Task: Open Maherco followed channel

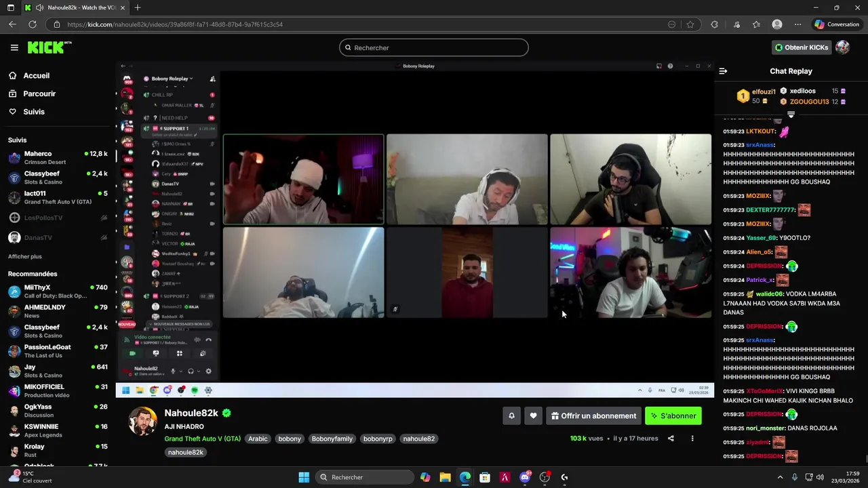Action: [x=58, y=158]
